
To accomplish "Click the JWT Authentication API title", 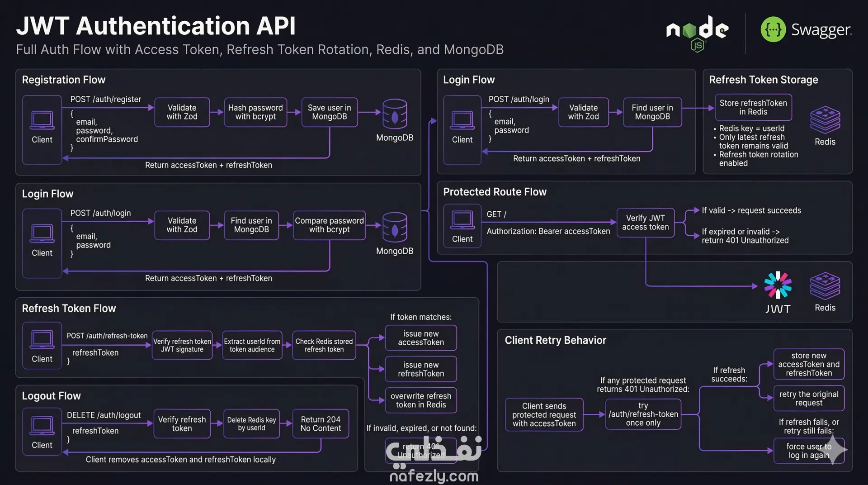I will pos(156,26).
